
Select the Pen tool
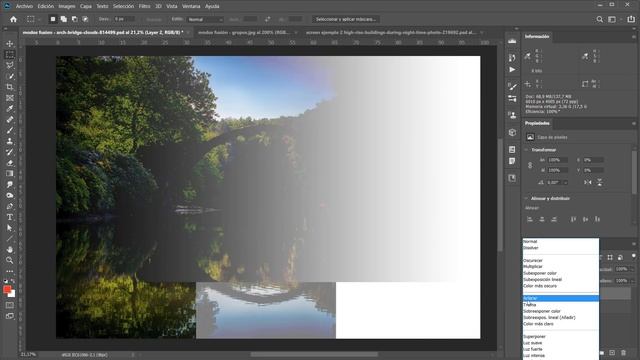pyautogui.click(x=10, y=207)
